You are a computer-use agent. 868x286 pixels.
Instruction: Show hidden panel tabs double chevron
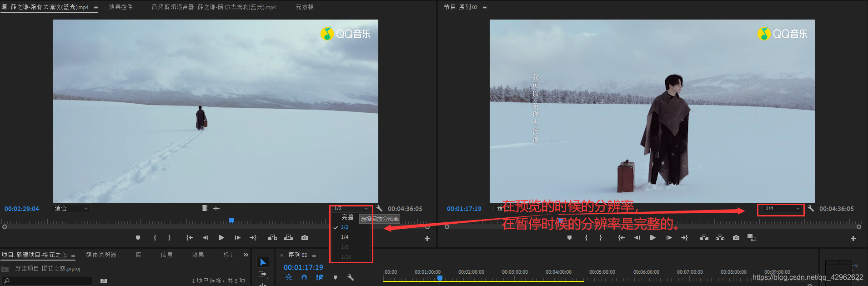point(246,255)
